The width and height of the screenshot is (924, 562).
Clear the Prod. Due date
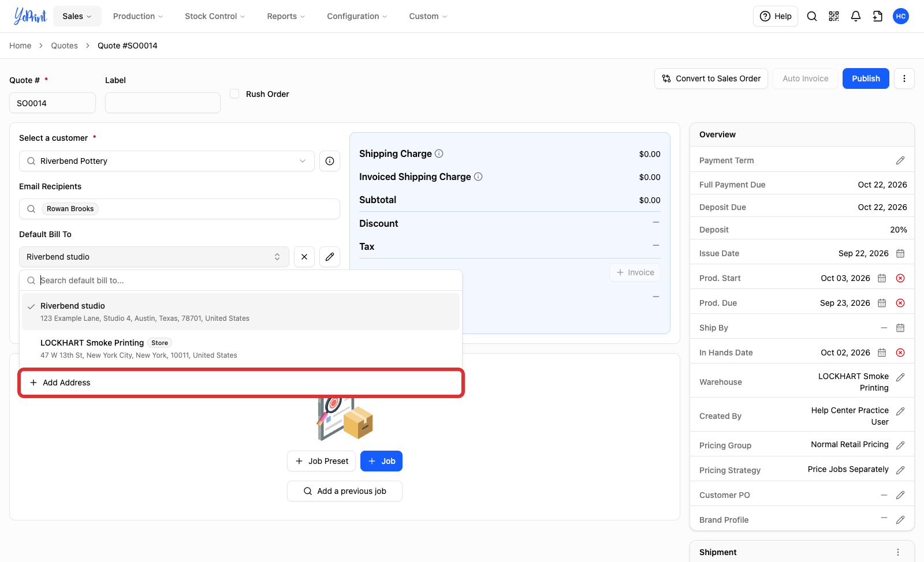900,303
